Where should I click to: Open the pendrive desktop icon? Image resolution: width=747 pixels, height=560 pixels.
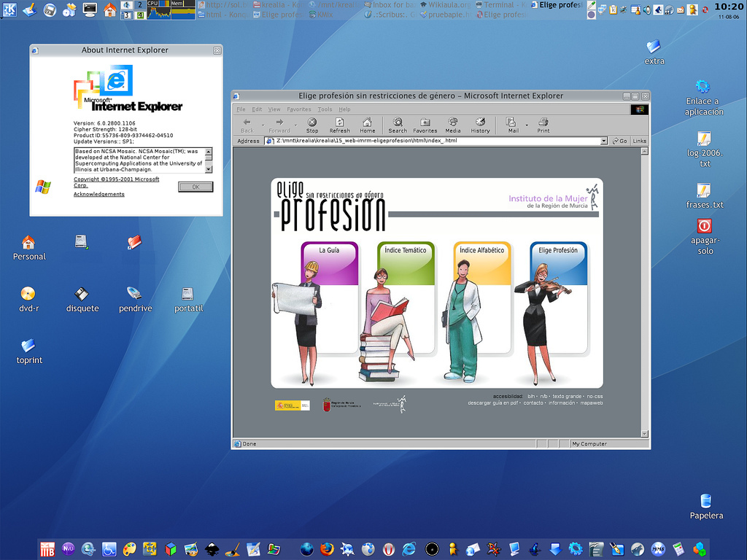[x=135, y=300]
